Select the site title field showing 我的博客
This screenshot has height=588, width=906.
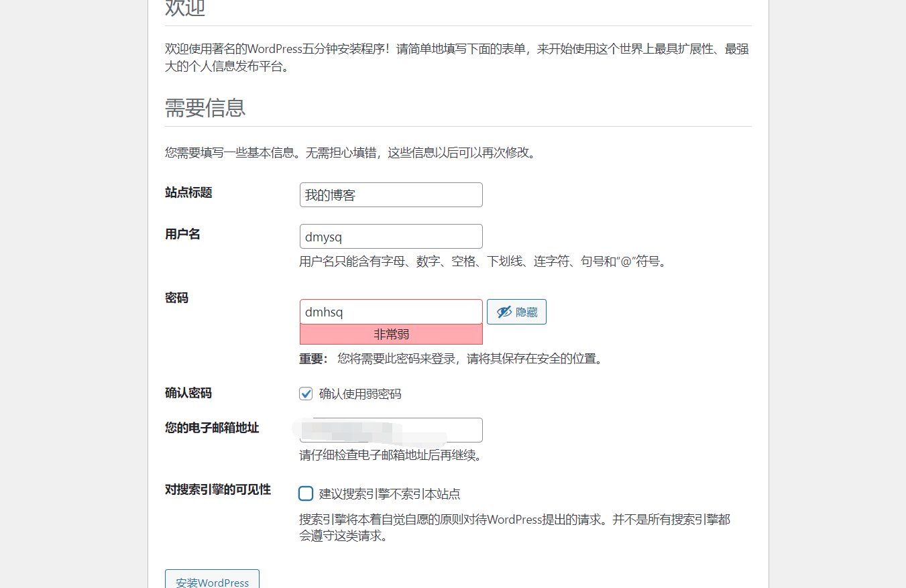[x=391, y=194]
